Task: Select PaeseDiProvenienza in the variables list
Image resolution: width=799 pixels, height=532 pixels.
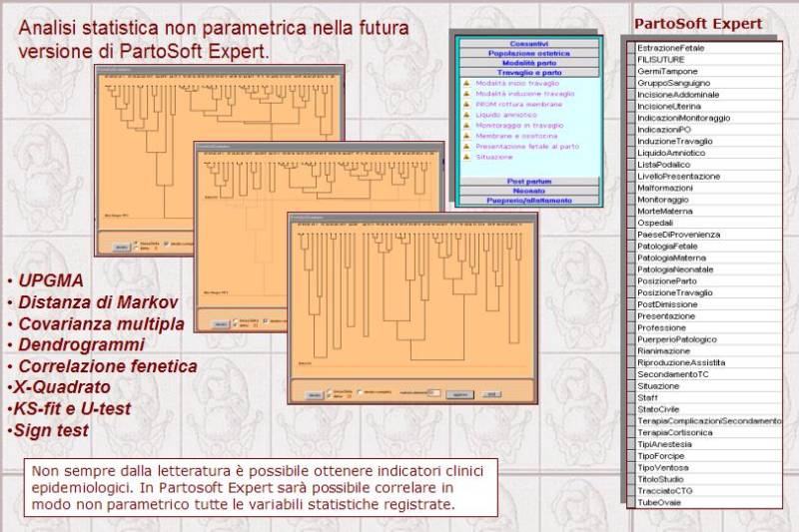Action: pyautogui.click(x=709, y=235)
